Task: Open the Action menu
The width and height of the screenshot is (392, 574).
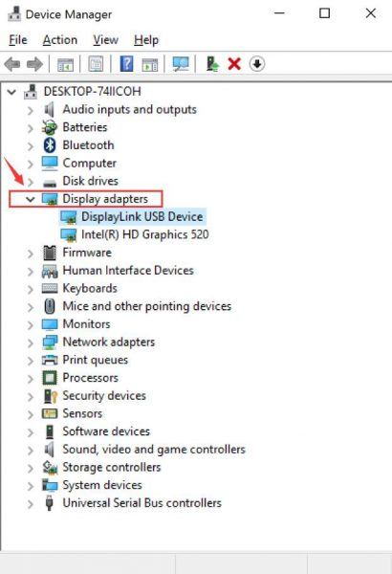Action: [x=60, y=40]
